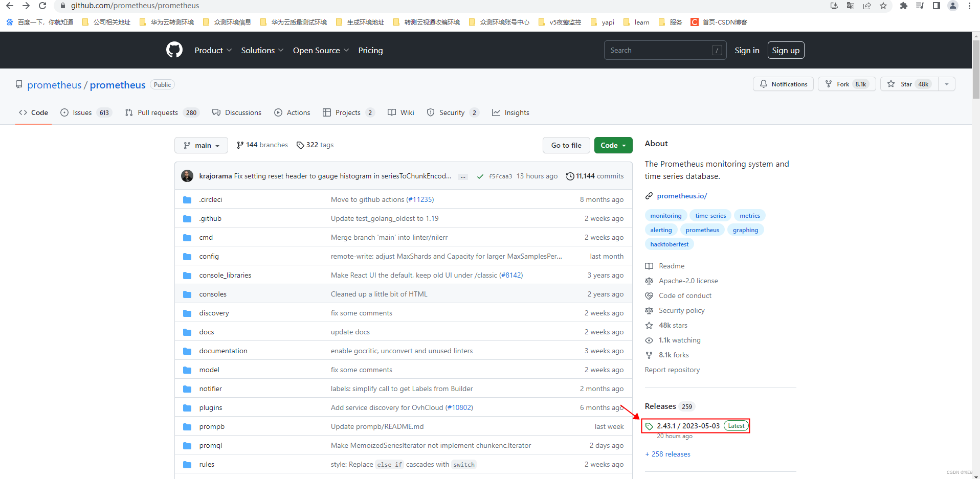980x479 pixels.
Task: Open the browser side panel icon
Action: tap(937, 6)
